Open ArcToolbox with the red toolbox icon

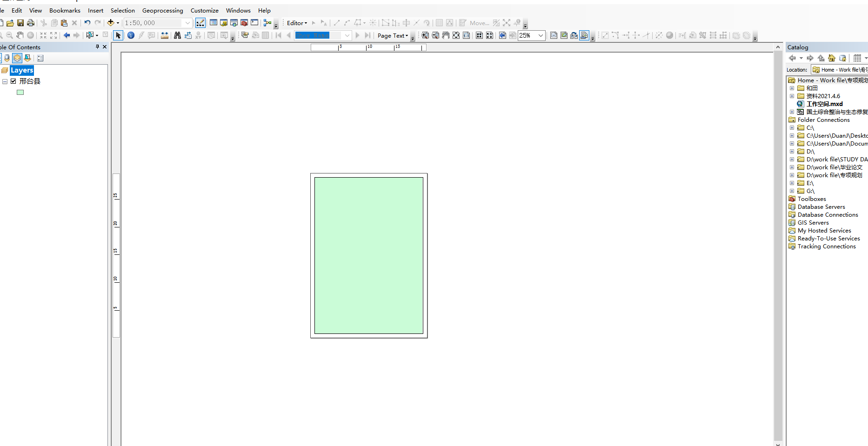(x=244, y=23)
